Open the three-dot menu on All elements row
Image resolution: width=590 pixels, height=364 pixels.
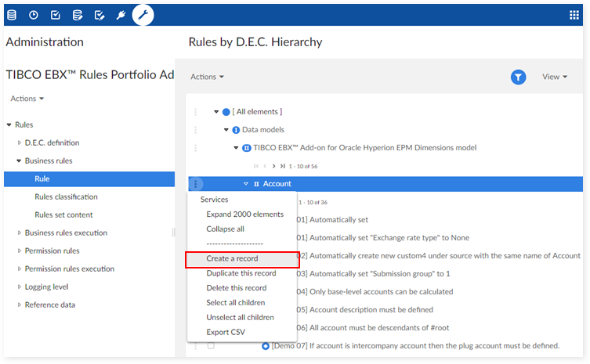point(196,112)
